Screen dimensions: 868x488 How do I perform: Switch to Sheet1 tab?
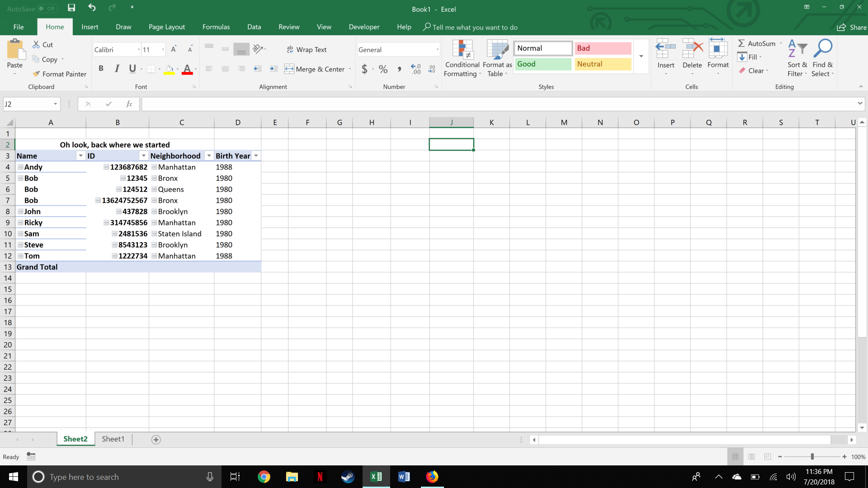click(x=113, y=439)
